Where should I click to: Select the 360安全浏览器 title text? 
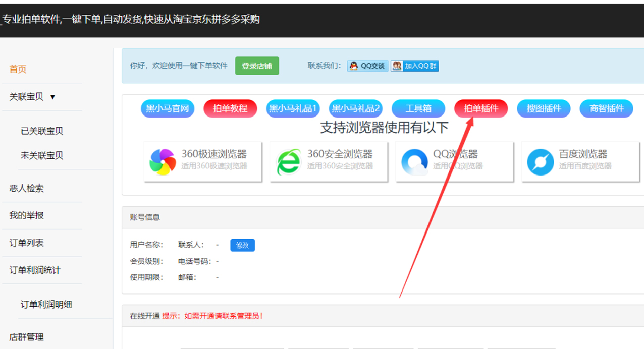(x=340, y=154)
